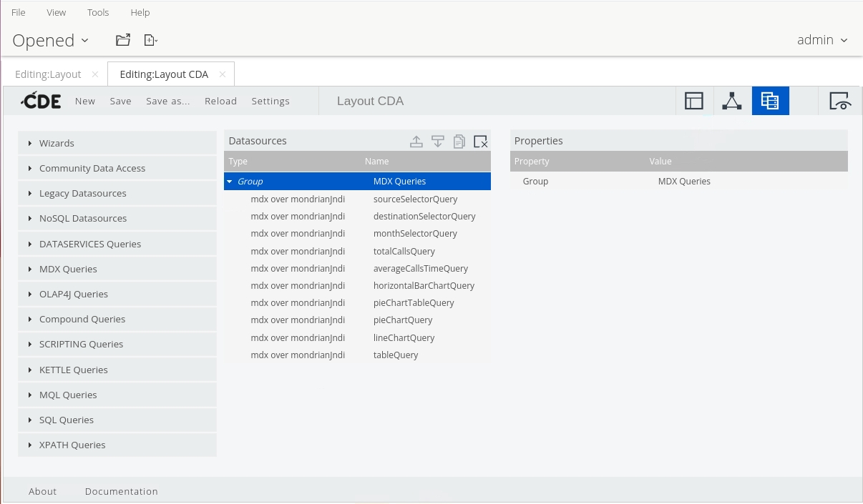The height and width of the screenshot is (504, 863).
Task: Open the admin user menu
Action: point(822,40)
